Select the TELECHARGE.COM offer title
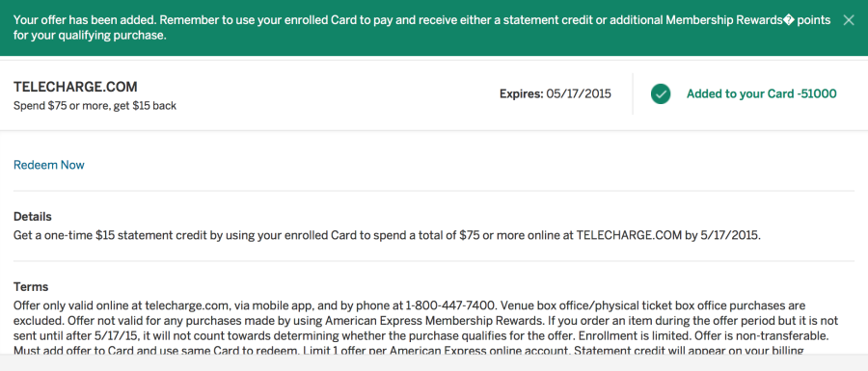 click(75, 87)
